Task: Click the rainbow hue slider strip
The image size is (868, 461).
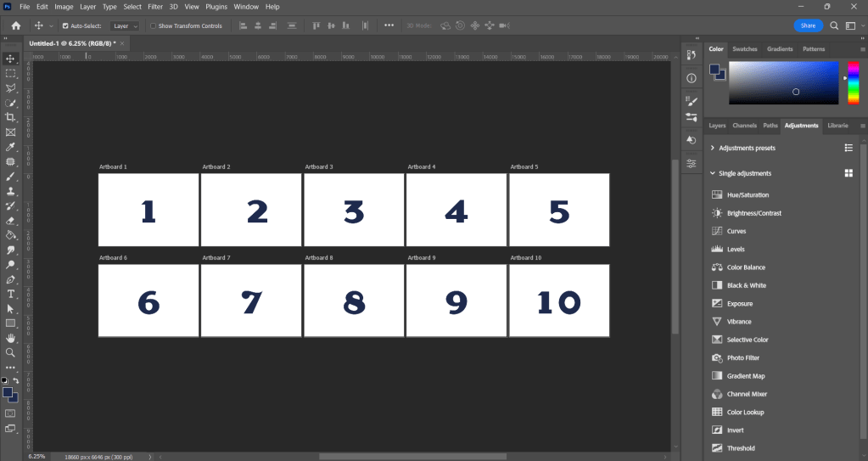Action: (853, 82)
